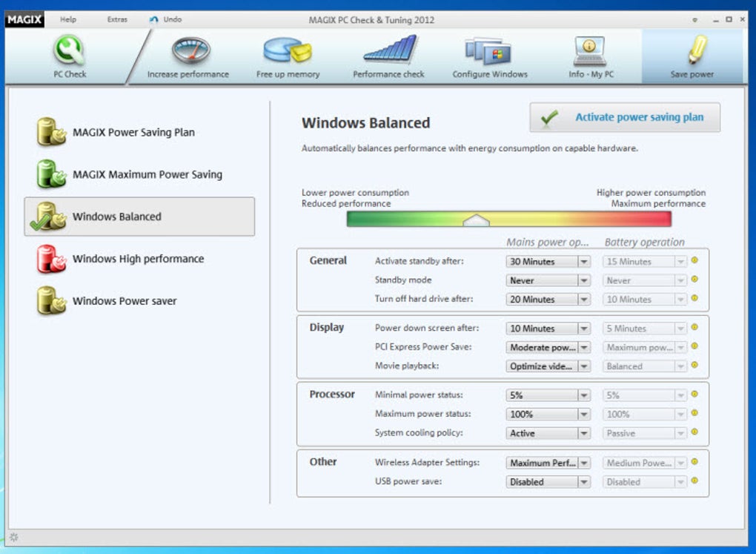This screenshot has width=756, height=554.
Task: Click the yellow dot beside Power down screen
Action: pos(694,327)
